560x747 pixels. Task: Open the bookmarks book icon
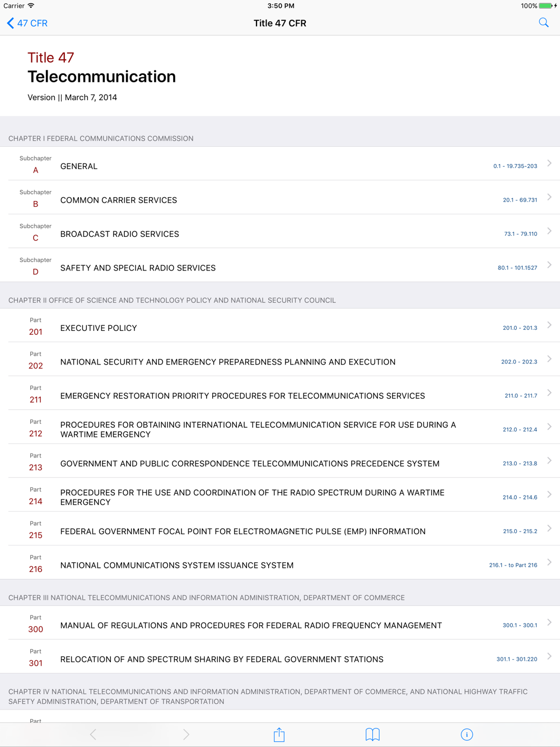(372, 735)
